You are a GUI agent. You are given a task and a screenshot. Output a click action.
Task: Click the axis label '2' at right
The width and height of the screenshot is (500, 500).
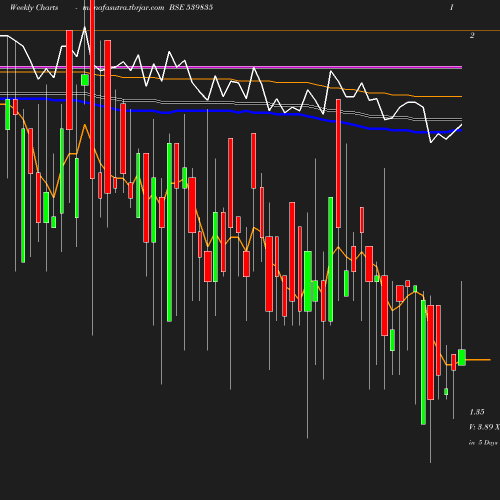tap(472, 35)
